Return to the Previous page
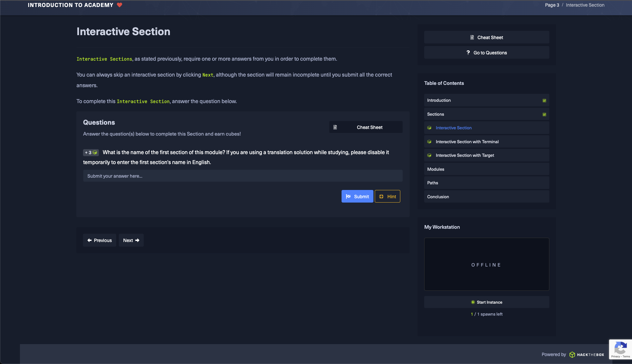 coord(100,240)
